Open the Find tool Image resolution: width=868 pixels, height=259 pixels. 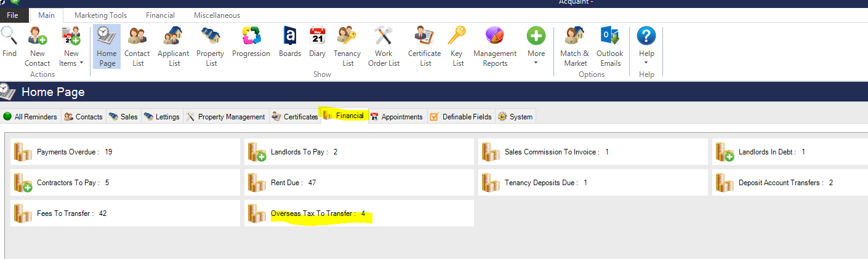[x=9, y=43]
